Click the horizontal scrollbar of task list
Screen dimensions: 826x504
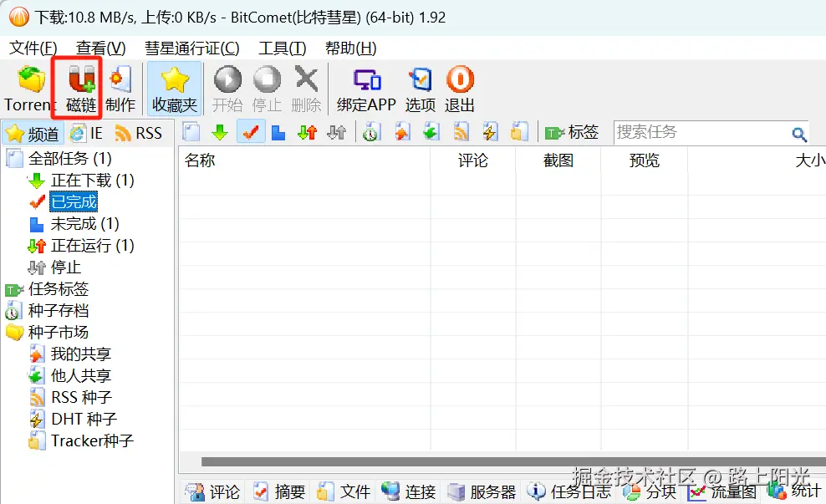pos(513,462)
